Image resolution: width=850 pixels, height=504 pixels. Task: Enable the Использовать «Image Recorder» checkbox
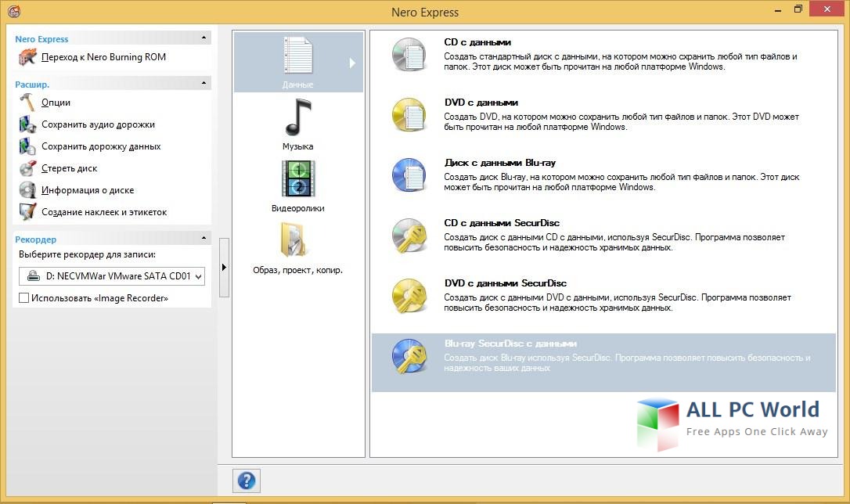23,298
